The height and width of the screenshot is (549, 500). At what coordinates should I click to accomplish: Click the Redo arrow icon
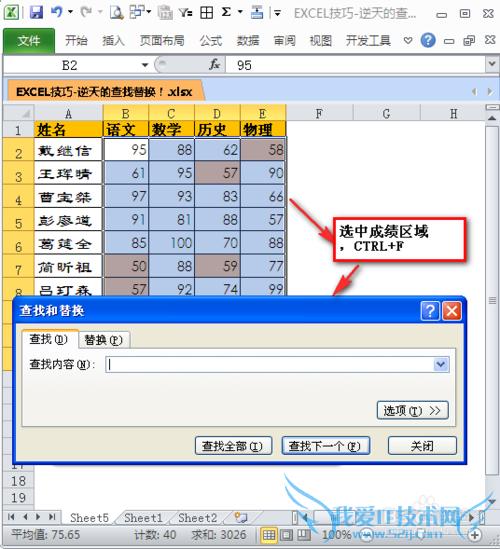point(86,12)
